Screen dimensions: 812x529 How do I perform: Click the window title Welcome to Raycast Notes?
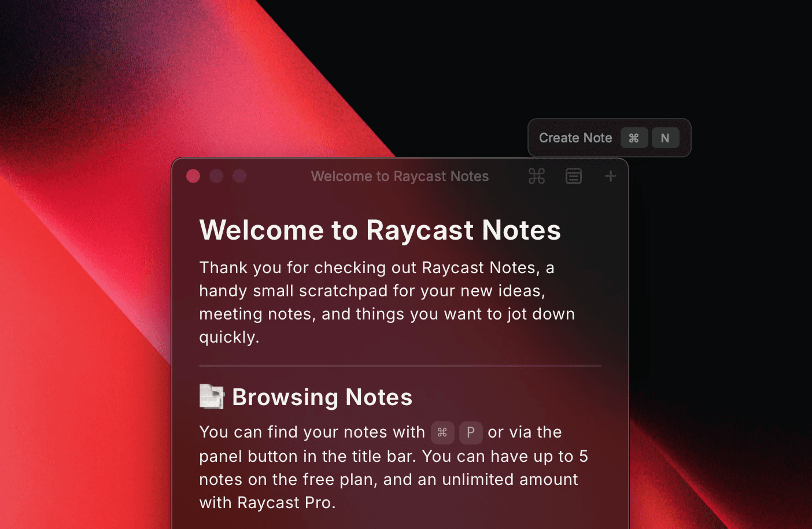coord(400,176)
